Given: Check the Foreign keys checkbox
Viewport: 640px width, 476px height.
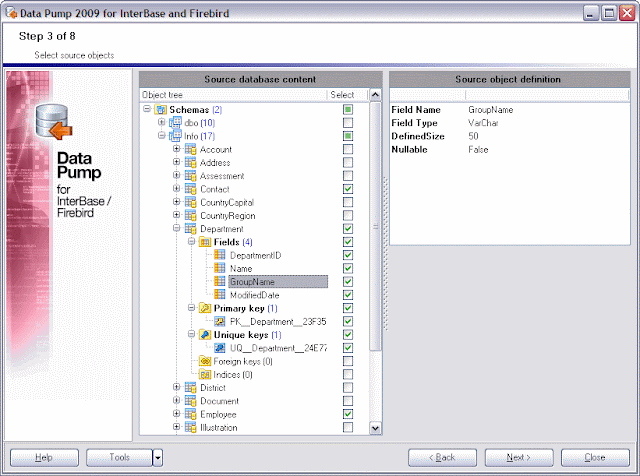Looking at the screenshot, I should coord(348,361).
